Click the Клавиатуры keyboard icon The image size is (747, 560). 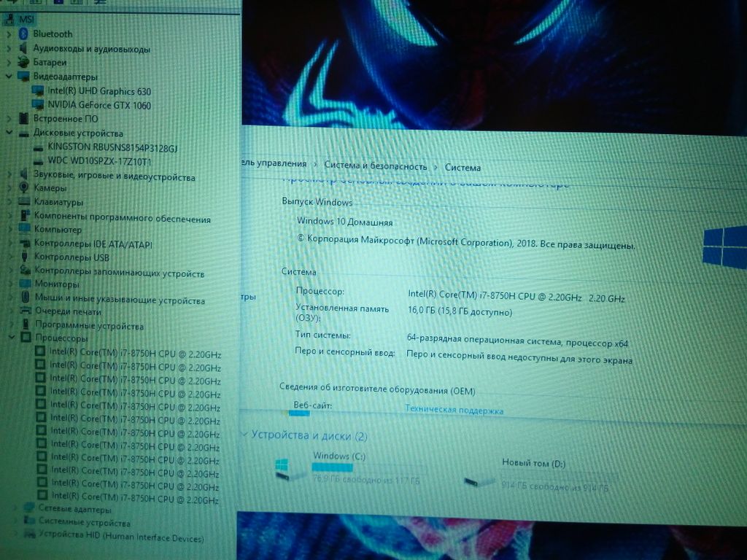click(x=24, y=201)
